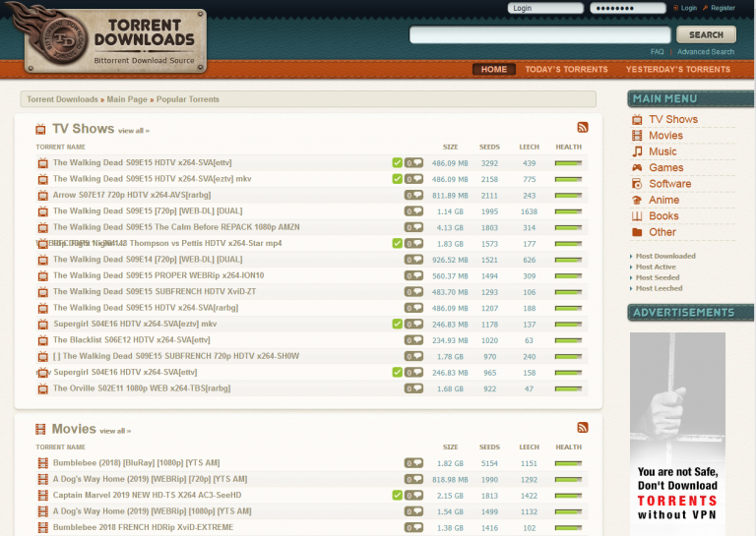756x536 pixels.
Task: Click the TV Shows RSS feed icon
Action: click(x=583, y=128)
